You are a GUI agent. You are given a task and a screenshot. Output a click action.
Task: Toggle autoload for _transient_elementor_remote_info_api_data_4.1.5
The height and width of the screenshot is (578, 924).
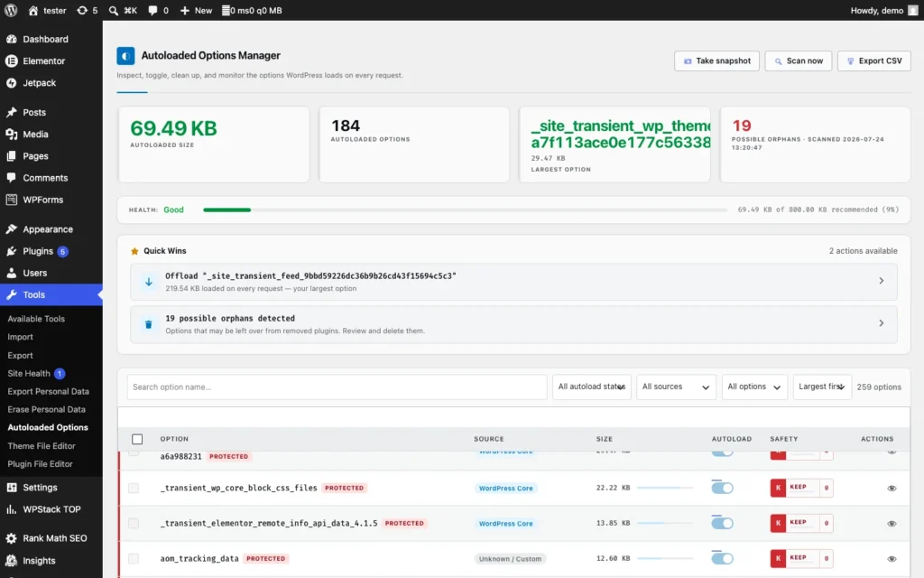point(722,523)
